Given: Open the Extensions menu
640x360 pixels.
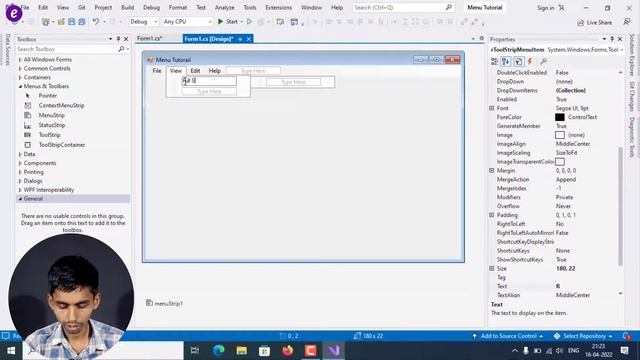Looking at the screenshot, I should (278, 7).
